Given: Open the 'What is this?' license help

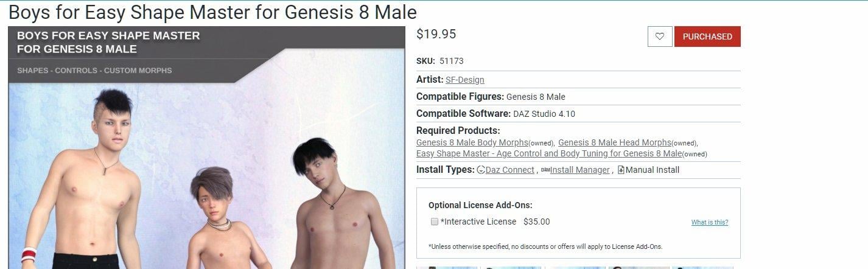Looking at the screenshot, I should coord(710,223).
